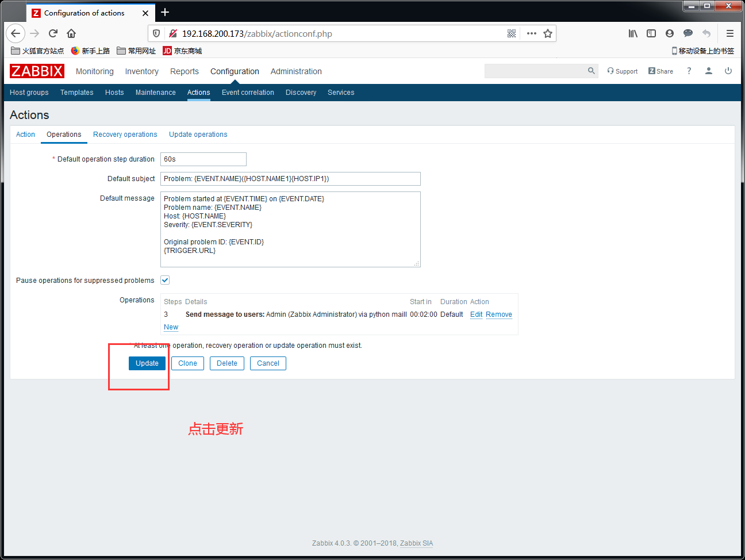Edit the Send message operation
This screenshot has height=560, width=745.
(477, 314)
